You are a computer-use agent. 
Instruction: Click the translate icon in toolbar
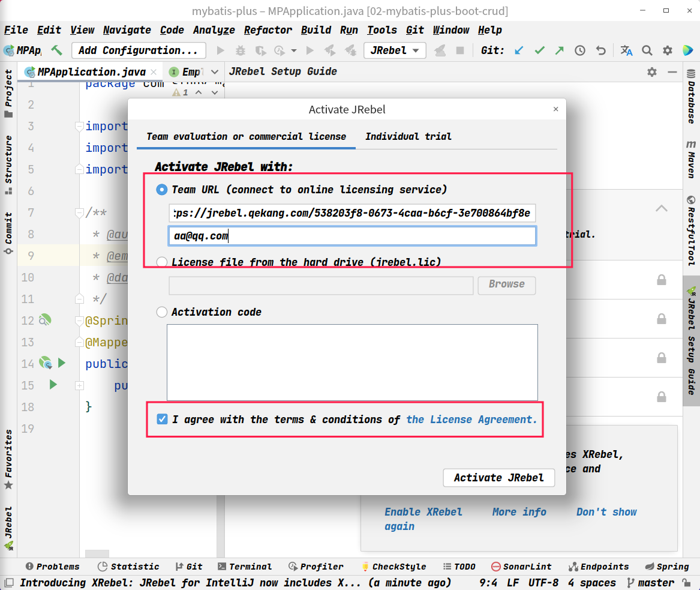tap(626, 50)
